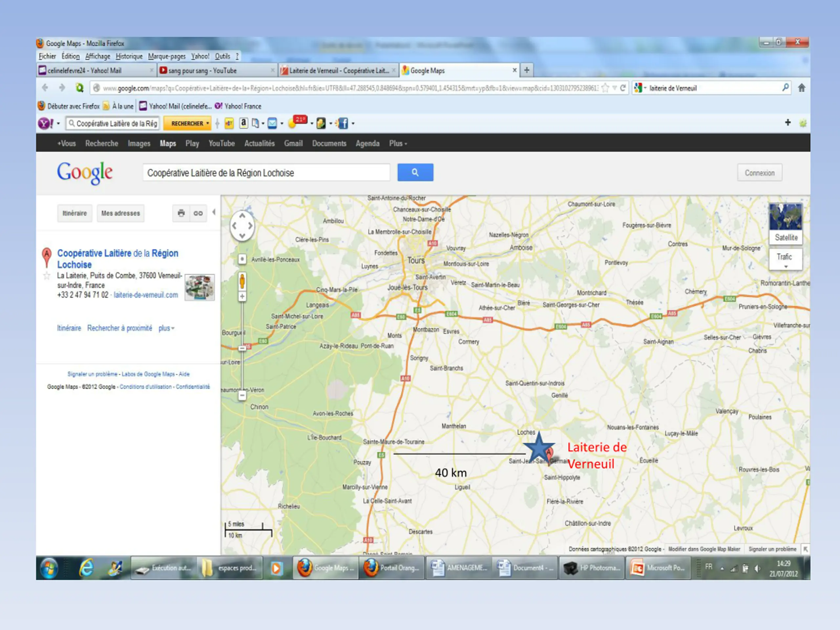Visit laiterie-de-verneuil.com website link

146,295
